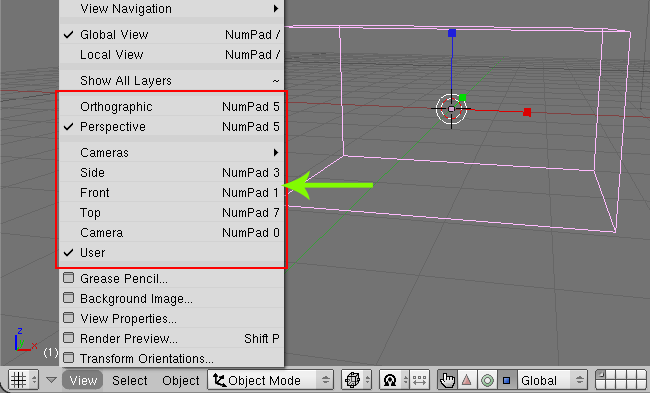Enable the translate manipulator triangle icon
The image size is (650, 393).
[467, 380]
